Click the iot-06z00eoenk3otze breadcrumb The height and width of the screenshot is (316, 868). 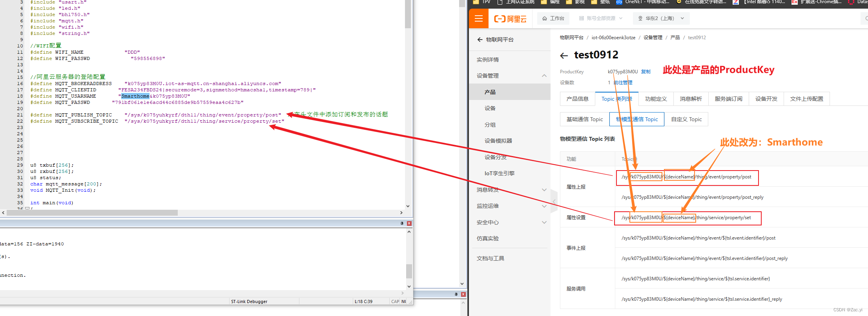(613, 38)
